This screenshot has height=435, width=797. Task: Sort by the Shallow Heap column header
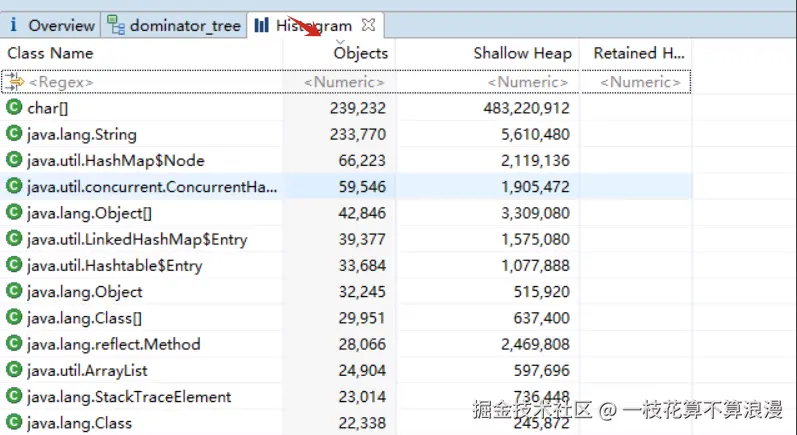point(523,53)
